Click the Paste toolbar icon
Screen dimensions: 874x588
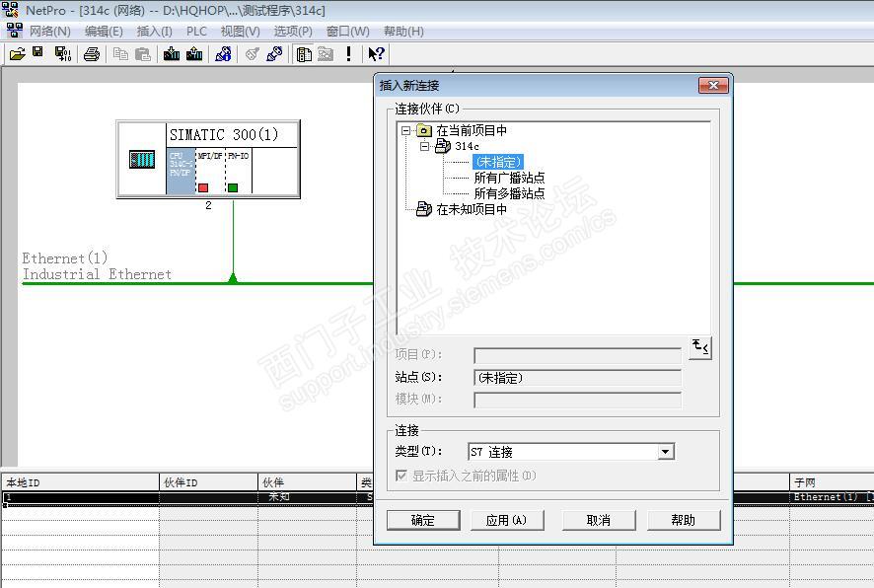tap(143, 54)
